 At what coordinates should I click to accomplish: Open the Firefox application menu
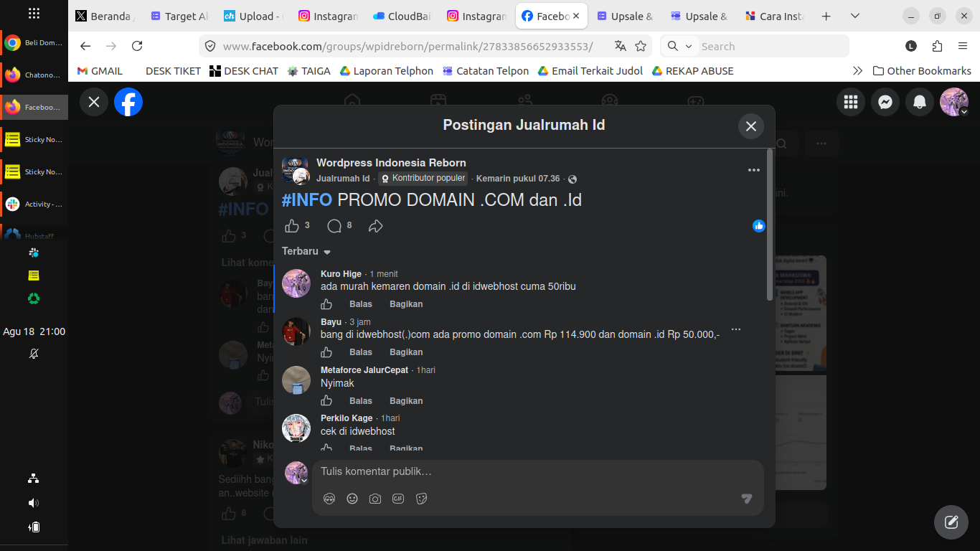point(963,46)
